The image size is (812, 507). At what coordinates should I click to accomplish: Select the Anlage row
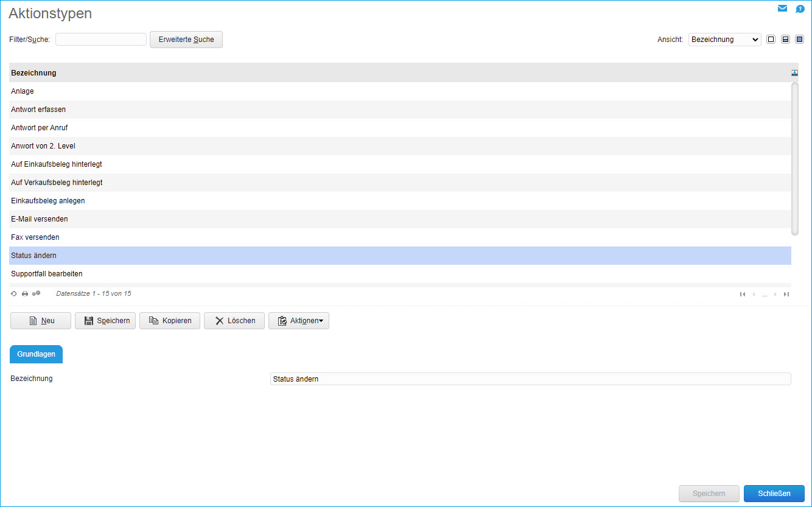400,91
